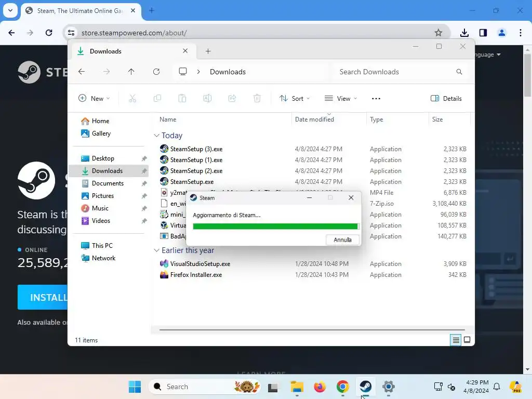This screenshot has width=532, height=399.
Task: Click the PC monitor icon in address bar
Action: click(183, 72)
